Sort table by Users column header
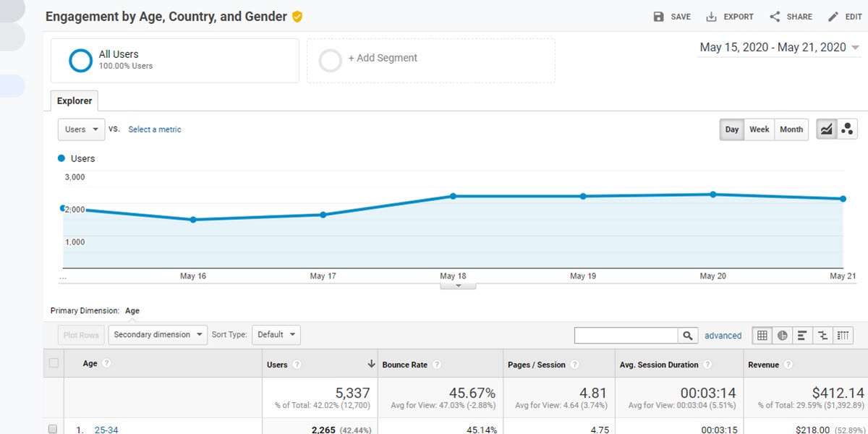Viewport: 868px width, 434px height. click(277, 365)
